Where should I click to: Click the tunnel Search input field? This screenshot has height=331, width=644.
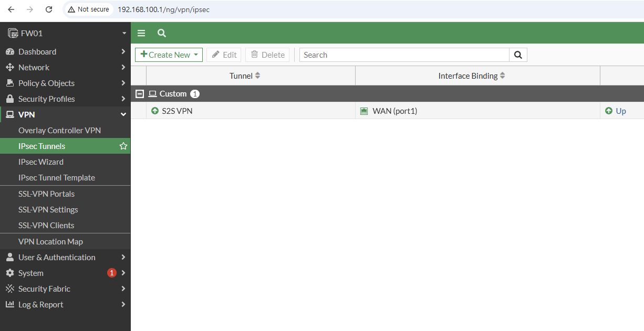coord(404,55)
